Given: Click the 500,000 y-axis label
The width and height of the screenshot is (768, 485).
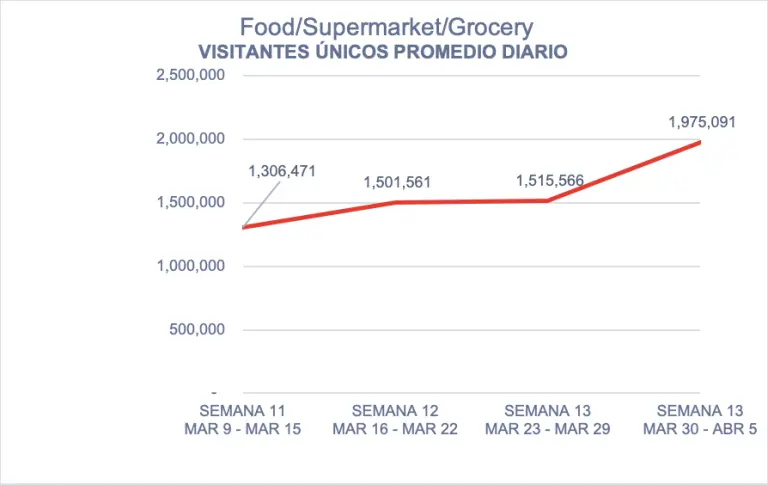Looking at the screenshot, I should [x=196, y=329].
